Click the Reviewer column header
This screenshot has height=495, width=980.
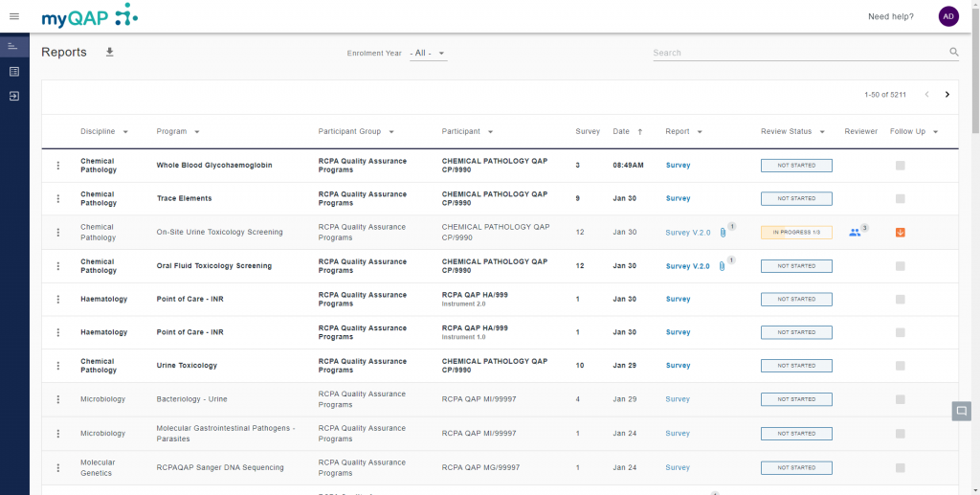click(860, 132)
